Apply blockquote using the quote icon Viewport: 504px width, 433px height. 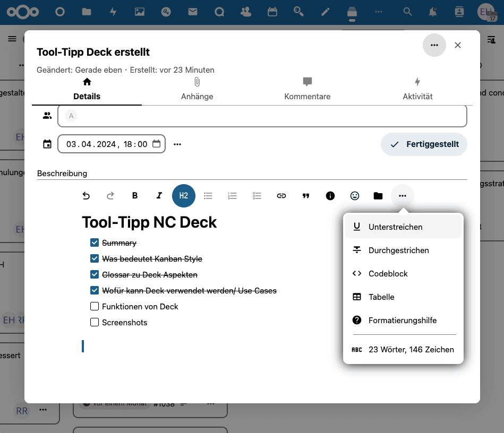[x=306, y=196]
